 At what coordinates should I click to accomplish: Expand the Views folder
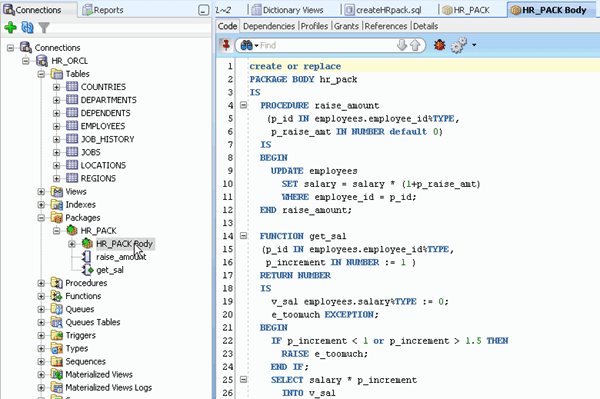[41, 192]
